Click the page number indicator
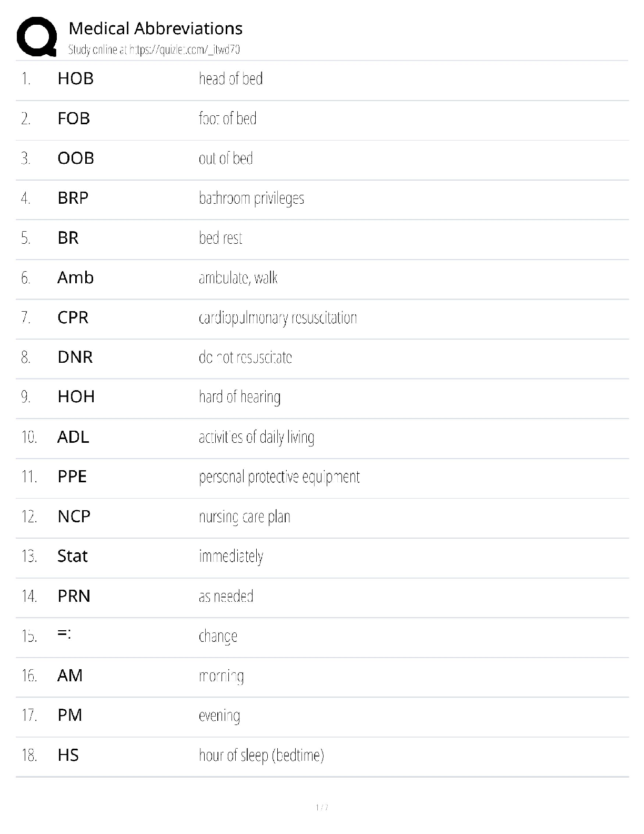 [322, 807]
